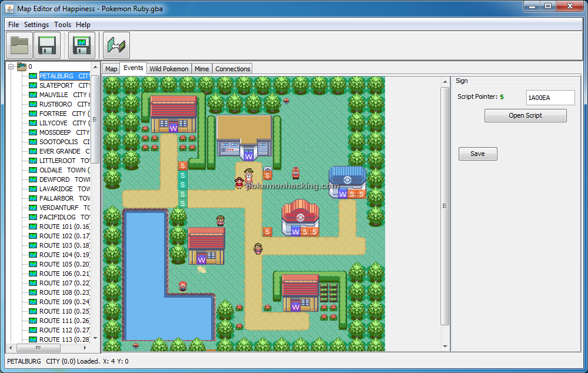Image resolution: width=588 pixels, height=373 pixels.
Task: Select ROUTE 101 (0.16) in the tree
Action: tap(64, 227)
